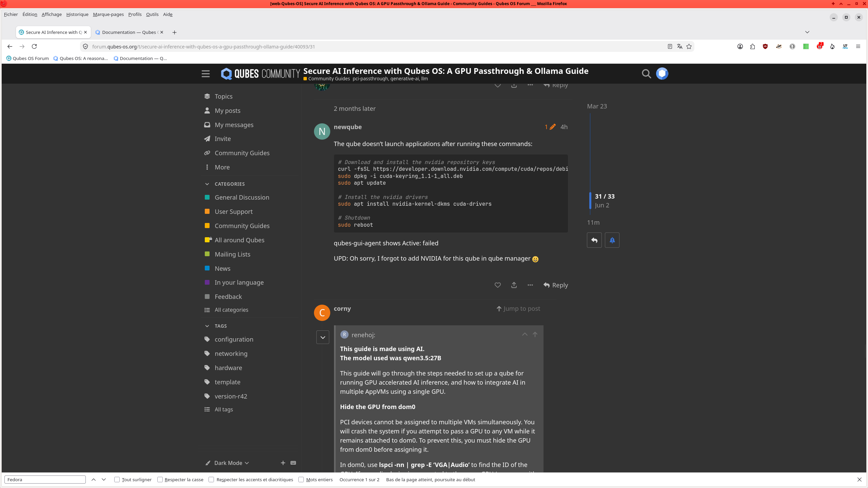
Task: Toggle reader view in the address bar
Action: (x=670, y=46)
